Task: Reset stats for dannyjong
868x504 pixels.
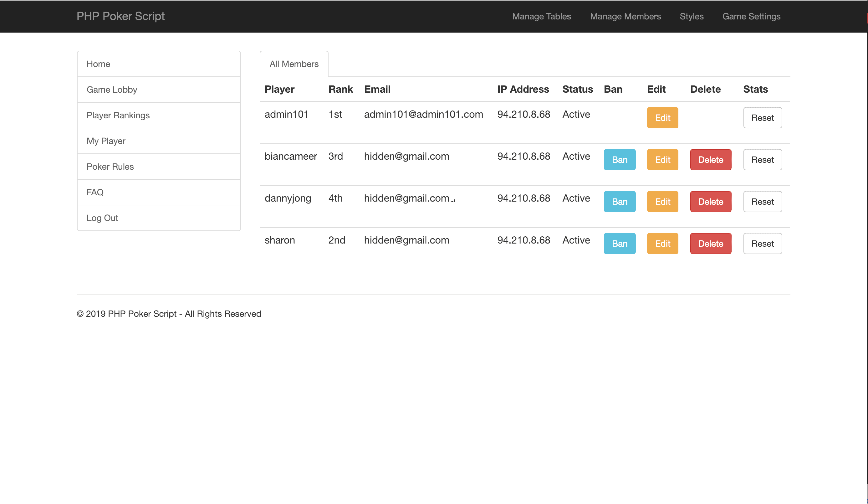Action: pyautogui.click(x=763, y=202)
